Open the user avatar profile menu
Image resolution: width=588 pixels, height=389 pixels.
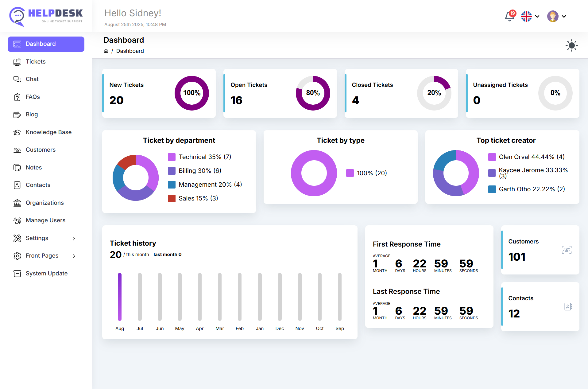pos(556,17)
